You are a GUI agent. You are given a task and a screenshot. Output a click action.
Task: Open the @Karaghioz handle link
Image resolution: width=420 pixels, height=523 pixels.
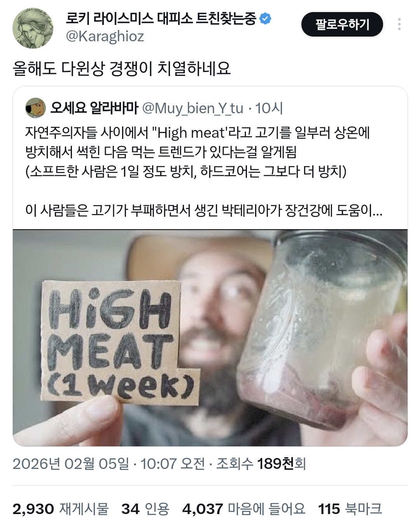105,36
